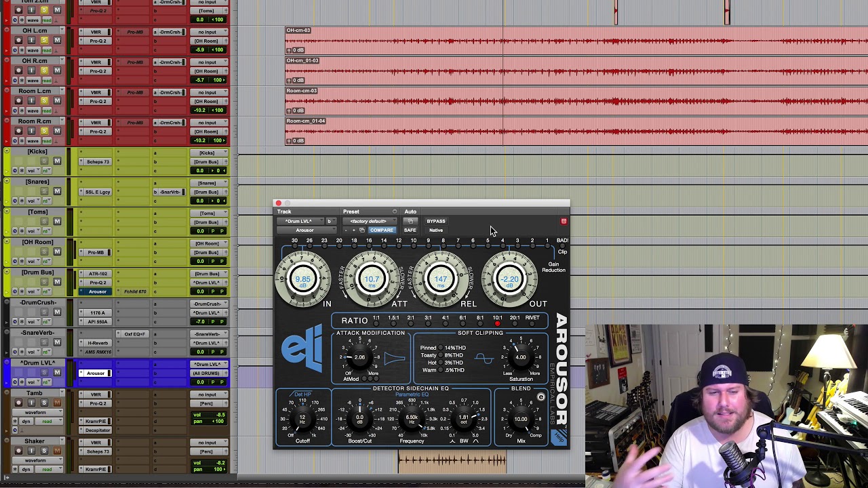Toggle the red target icon in Arousor header

(x=564, y=222)
